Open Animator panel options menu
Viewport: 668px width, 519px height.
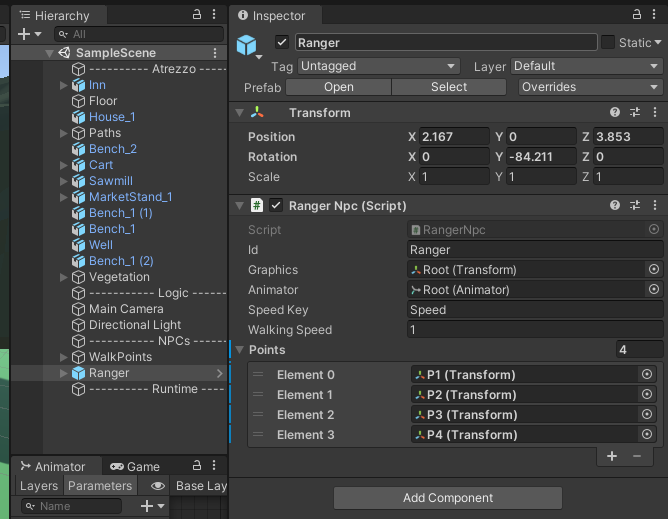(x=214, y=465)
